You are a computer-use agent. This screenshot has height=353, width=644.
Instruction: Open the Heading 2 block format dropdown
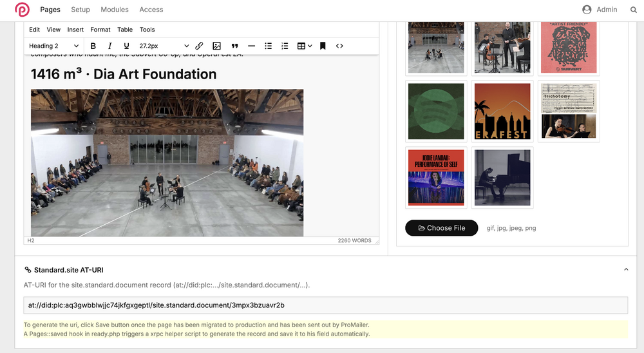click(x=53, y=46)
